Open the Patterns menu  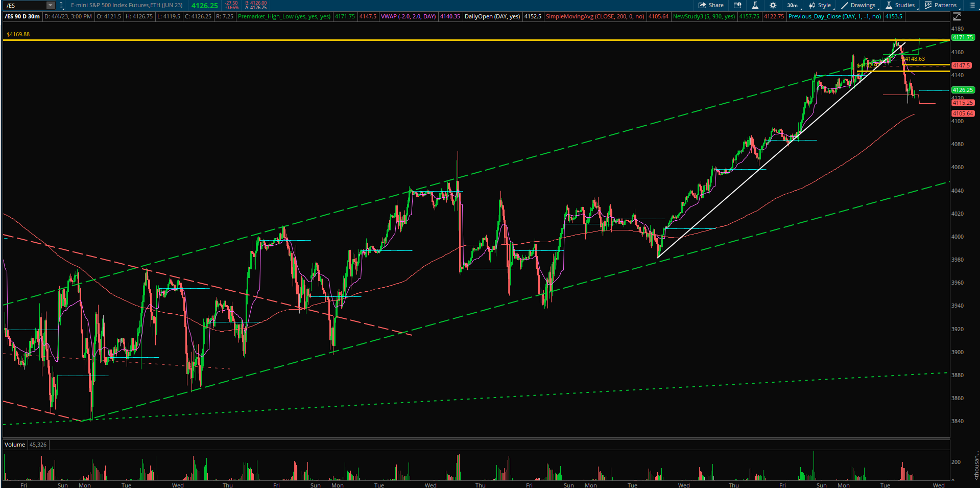pyautogui.click(x=941, y=5)
